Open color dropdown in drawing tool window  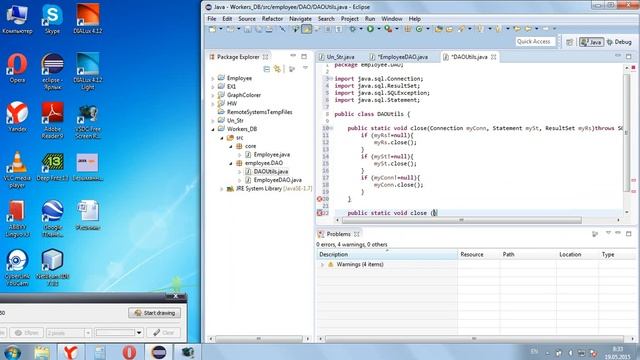[x=139, y=333]
